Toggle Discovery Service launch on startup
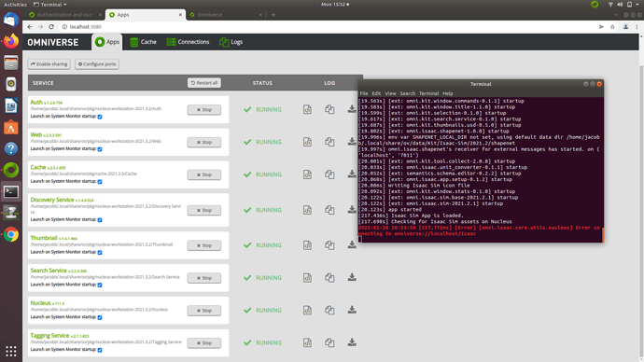 [100, 219]
